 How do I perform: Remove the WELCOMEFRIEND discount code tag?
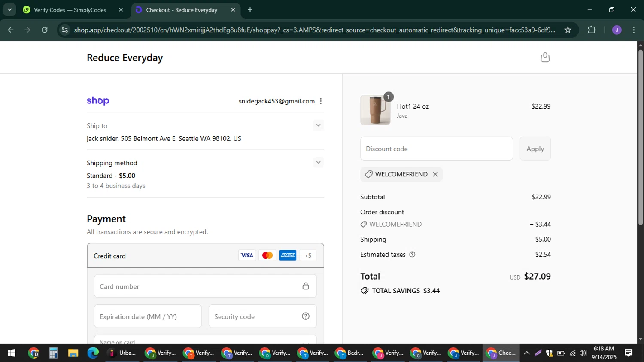(435, 174)
